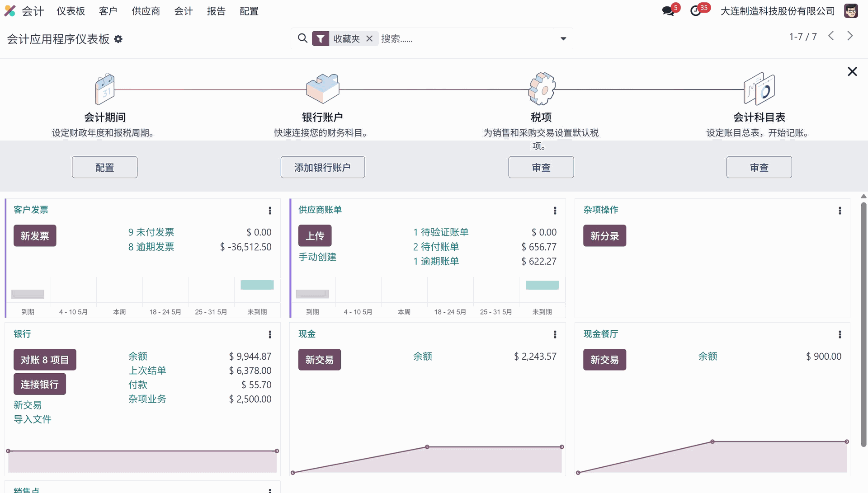Click the search magnifier icon
The width and height of the screenshot is (868, 493).
pos(302,38)
